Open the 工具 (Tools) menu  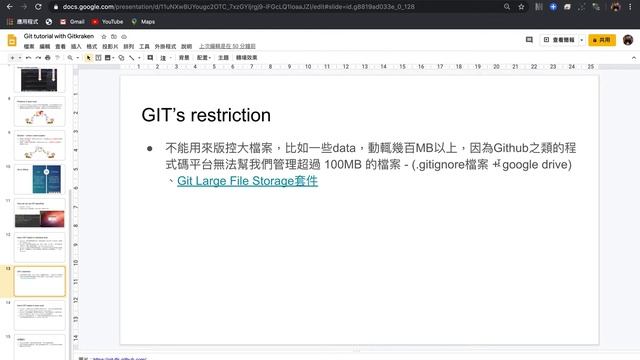pyautogui.click(x=144, y=47)
